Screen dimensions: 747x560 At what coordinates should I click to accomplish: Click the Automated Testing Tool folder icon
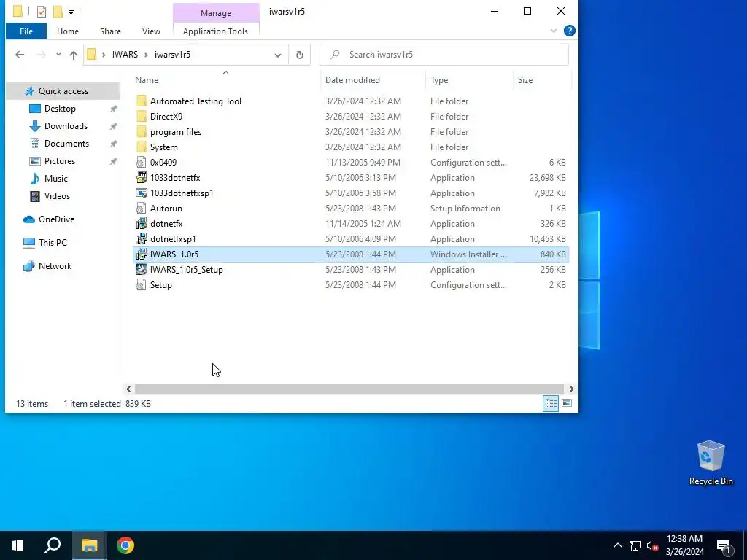141,101
